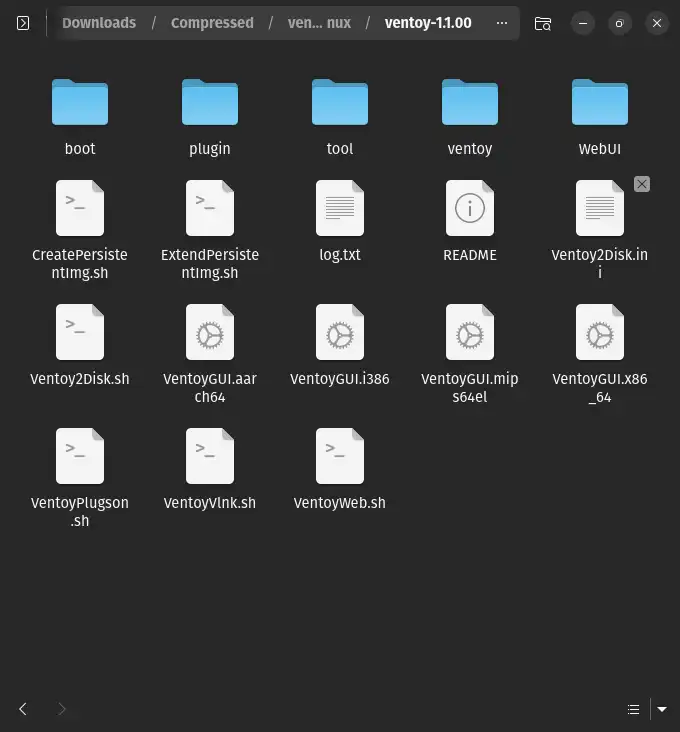Maximize the file manager window
680x732 pixels.
pyautogui.click(x=619, y=23)
